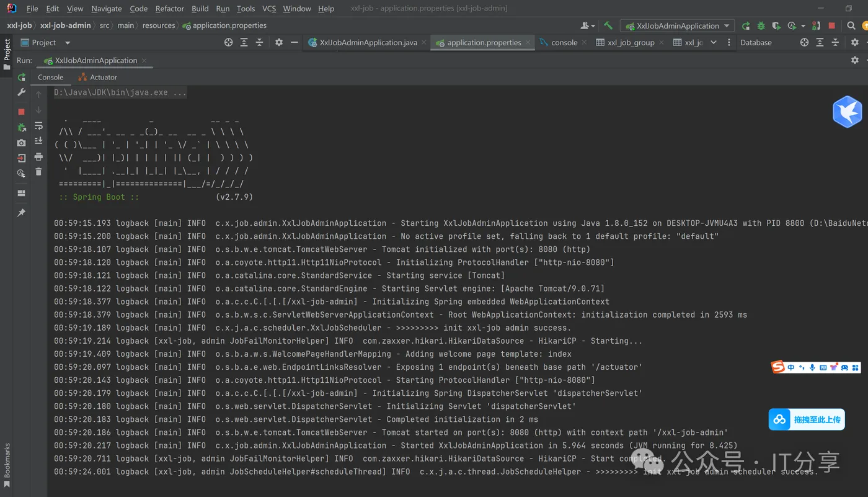Click xxl-job-admin in the breadcrumb

coord(65,25)
